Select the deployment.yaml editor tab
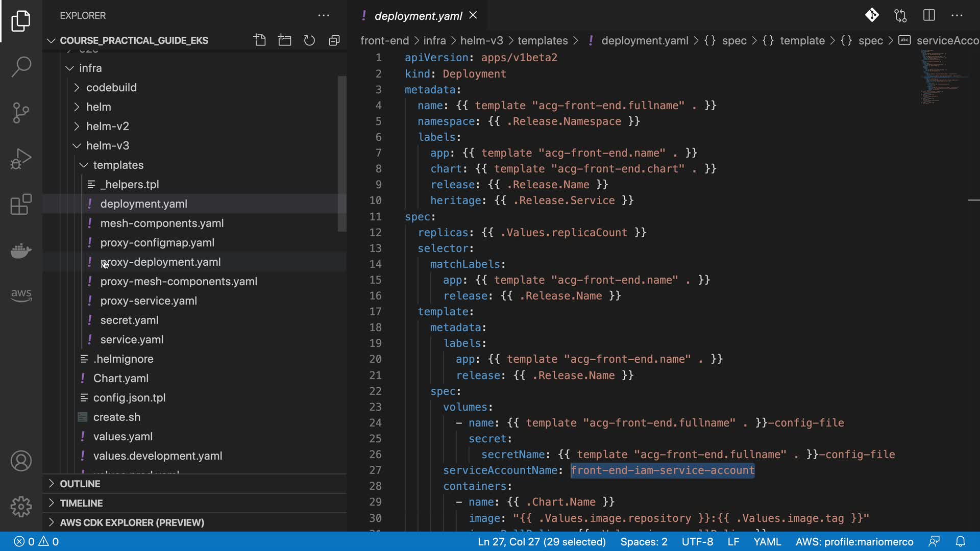Screen dimensions: 980x551 [x=418, y=16]
